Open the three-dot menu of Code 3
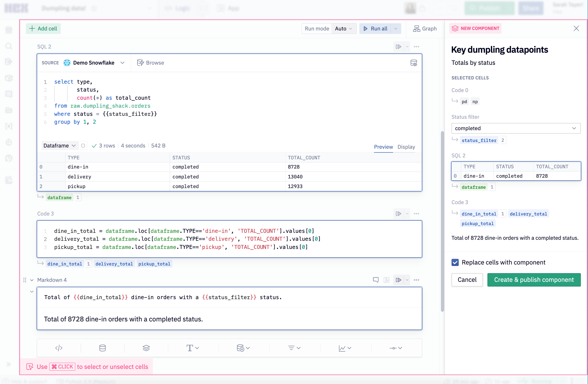Viewport: 588px width, 384px height. [416, 214]
